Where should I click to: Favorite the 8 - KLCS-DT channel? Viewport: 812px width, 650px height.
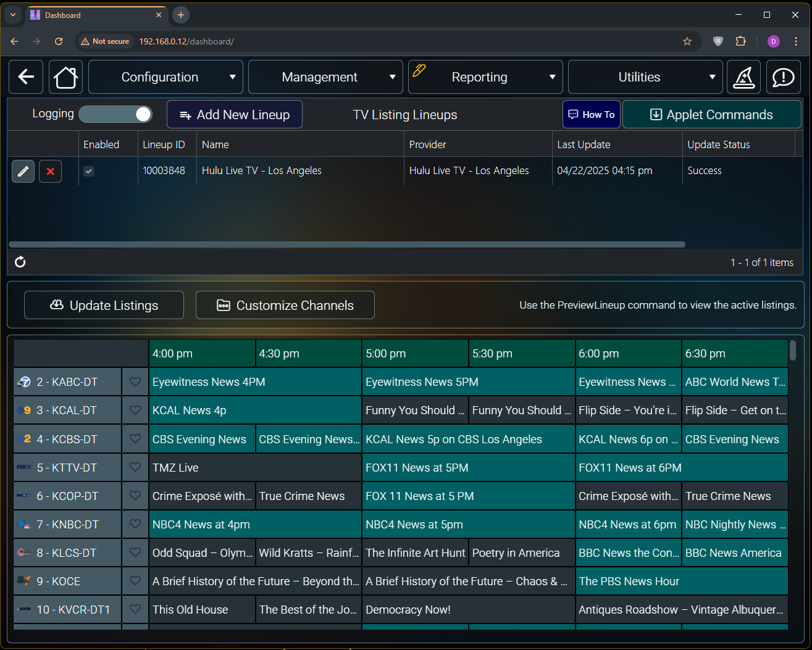pyautogui.click(x=135, y=552)
